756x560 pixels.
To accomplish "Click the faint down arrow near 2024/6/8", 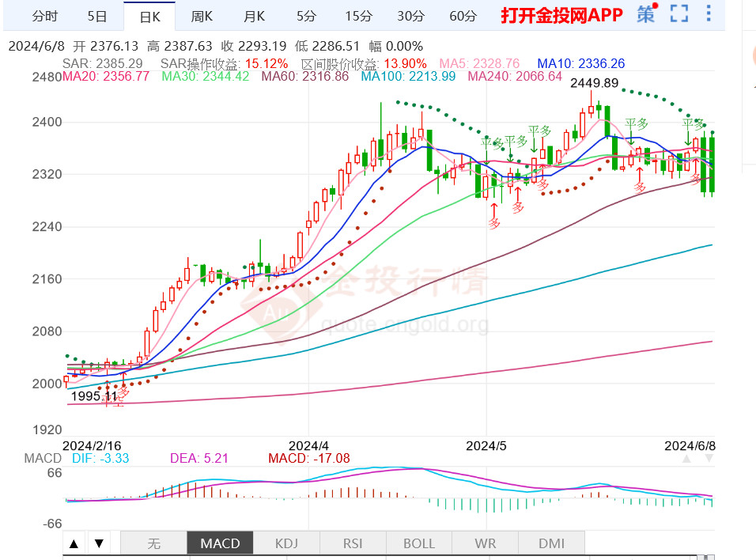I will pos(709,458).
